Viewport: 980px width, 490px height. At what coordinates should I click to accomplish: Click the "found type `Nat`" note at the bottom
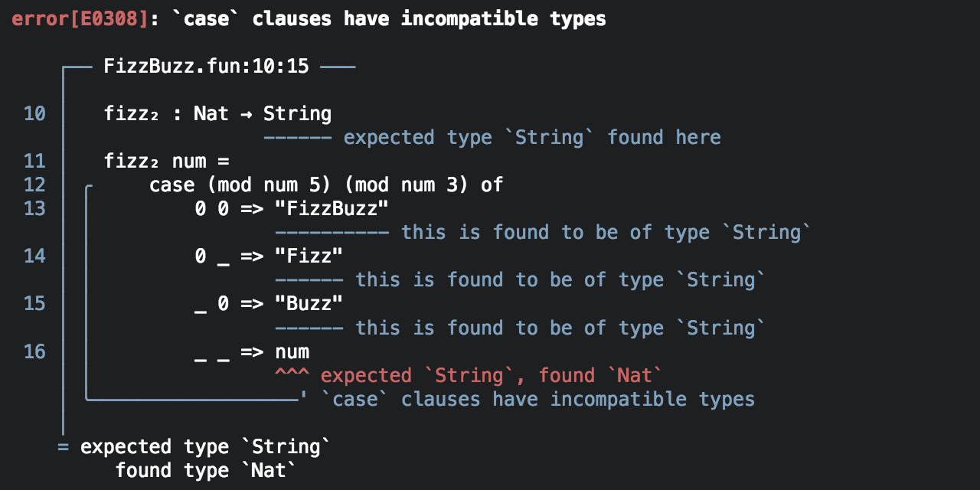(x=205, y=470)
